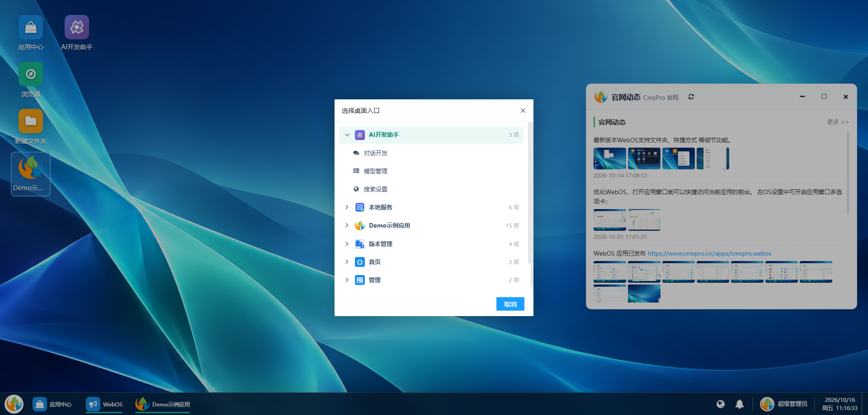The width and height of the screenshot is (868, 415).
Task: Launch the 浏览器 desktop icon
Action: pos(31,79)
